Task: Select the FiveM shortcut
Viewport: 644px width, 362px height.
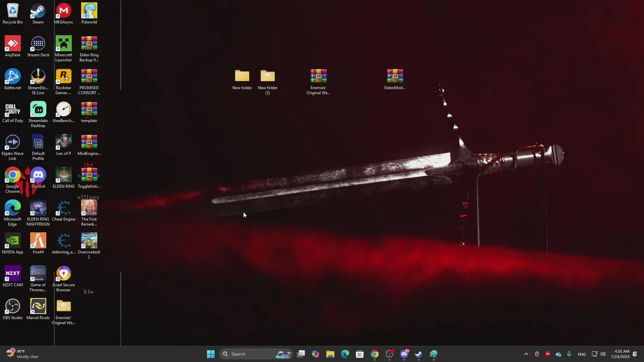Action: coord(38,243)
